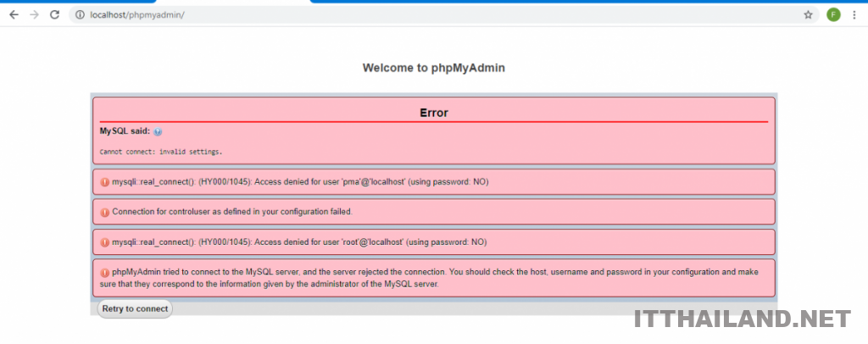Click error icon beside controluser connection failed

click(x=104, y=212)
